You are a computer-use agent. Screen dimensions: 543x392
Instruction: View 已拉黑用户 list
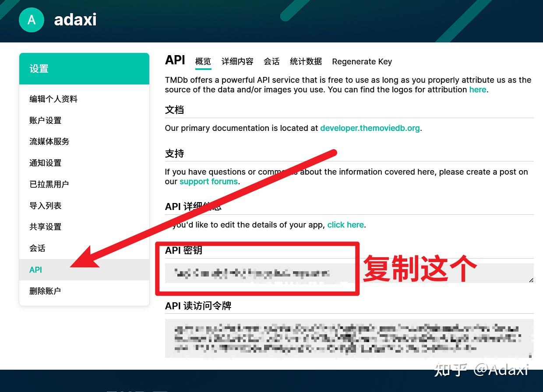49,184
